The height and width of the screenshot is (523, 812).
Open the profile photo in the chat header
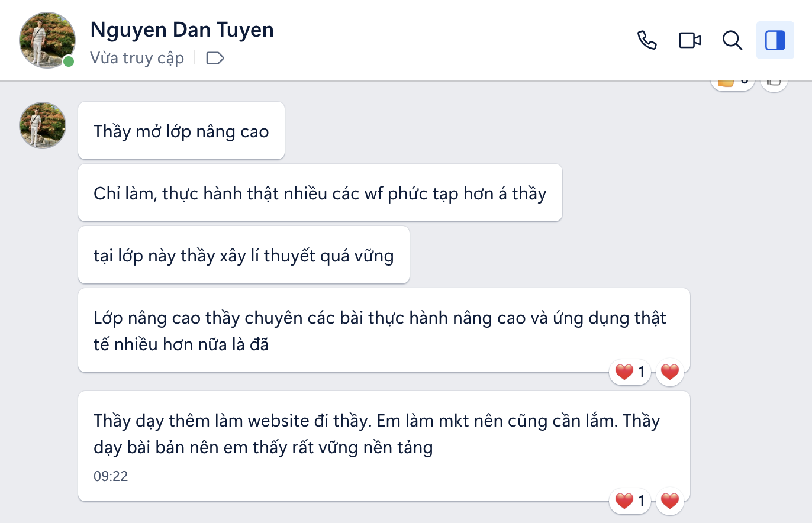[x=48, y=40]
